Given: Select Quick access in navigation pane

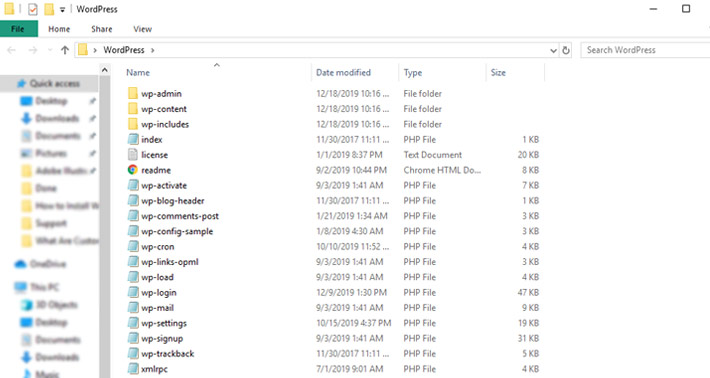Looking at the screenshot, I should click(54, 84).
